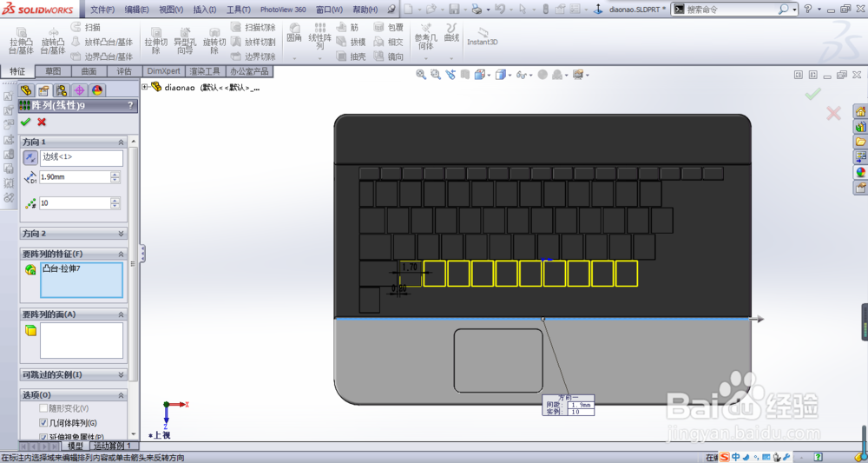
Task: Click the spacing field showing 1.90mm
Action: pos(75,177)
